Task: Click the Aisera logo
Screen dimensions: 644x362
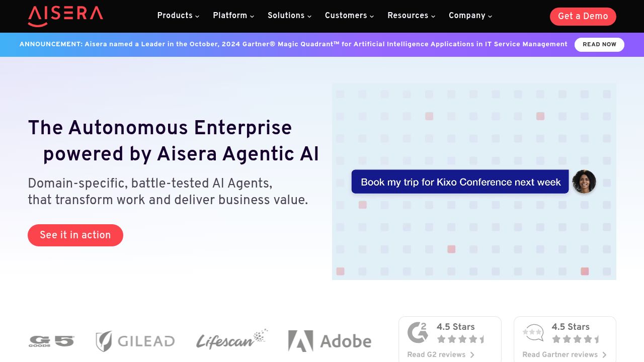Action: 65,16
